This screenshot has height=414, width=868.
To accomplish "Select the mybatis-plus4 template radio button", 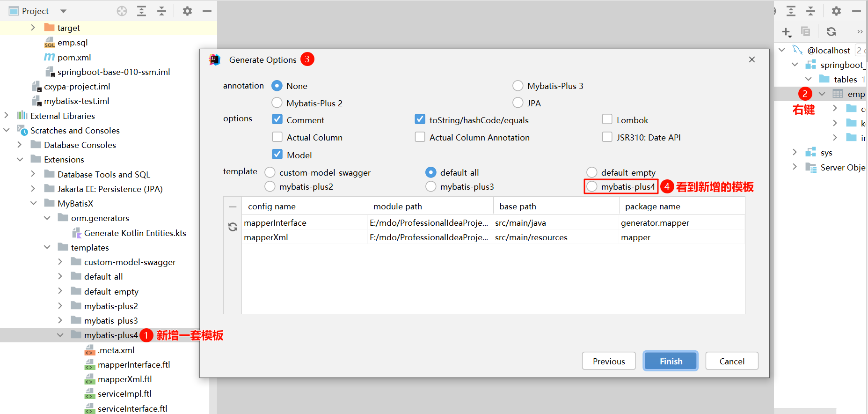I will tap(592, 186).
